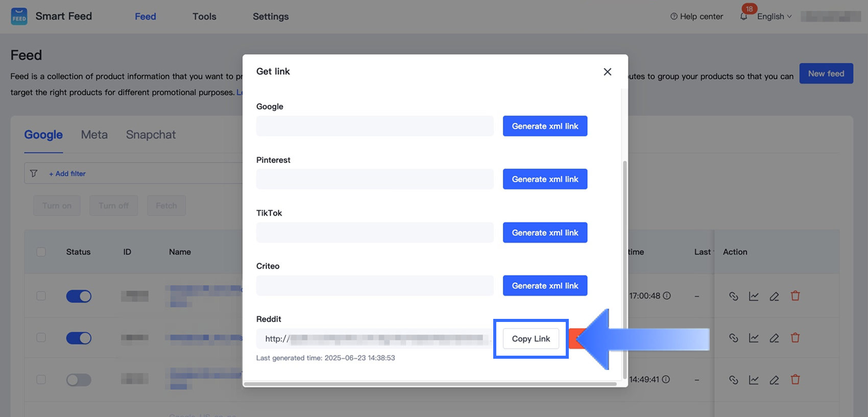Click Add filter to expand filters
Viewport: 868px width, 417px height.
click(67, 174)
